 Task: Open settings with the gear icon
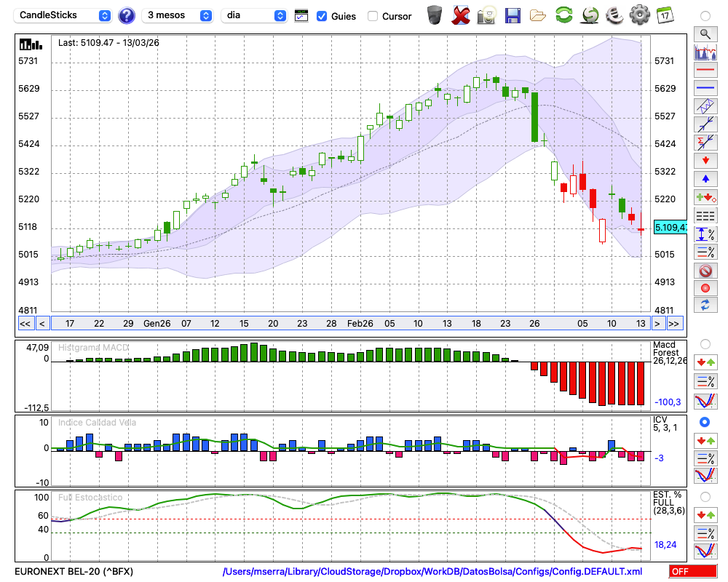pyautogui.click(x=640, y=15)
